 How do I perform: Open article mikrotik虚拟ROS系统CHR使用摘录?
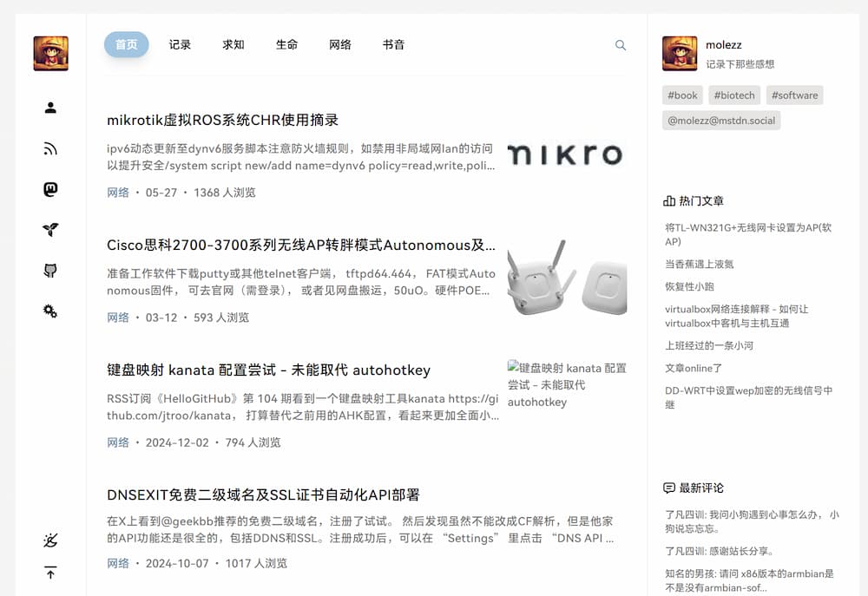click(222, 120)
